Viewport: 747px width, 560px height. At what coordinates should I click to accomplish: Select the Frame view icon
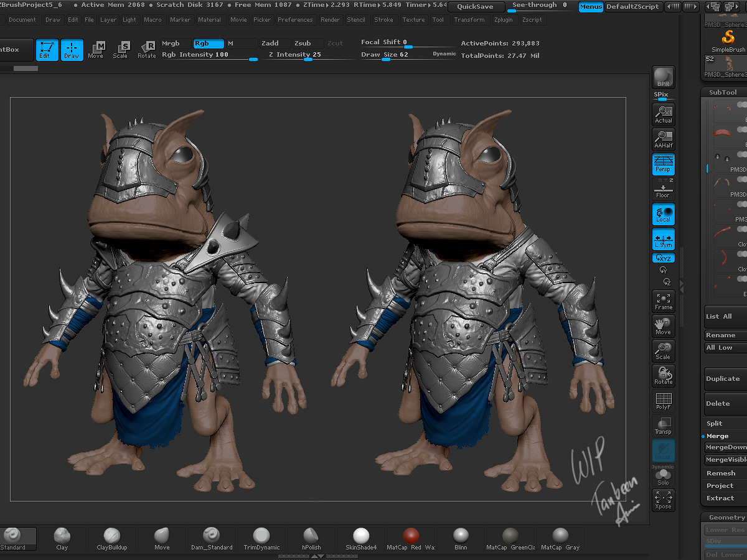coord(663,301)
